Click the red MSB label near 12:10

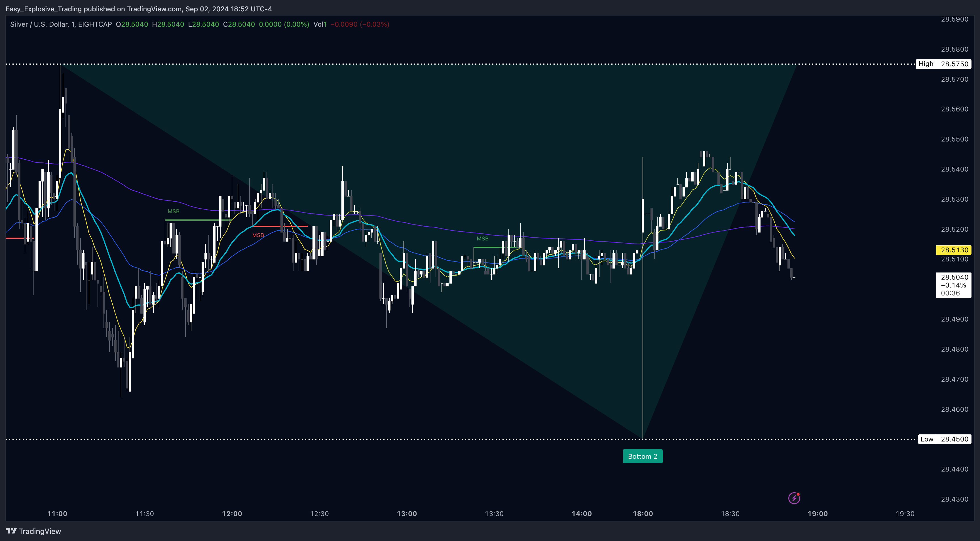pos(258,235)
